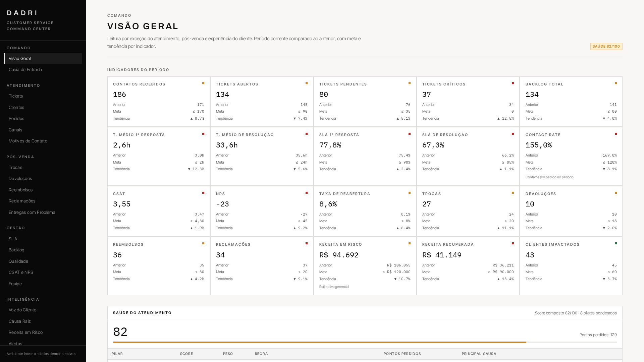Open Voz do Cliente page
The height and width of the screenshot is (362, 644).
pos(43,310)
